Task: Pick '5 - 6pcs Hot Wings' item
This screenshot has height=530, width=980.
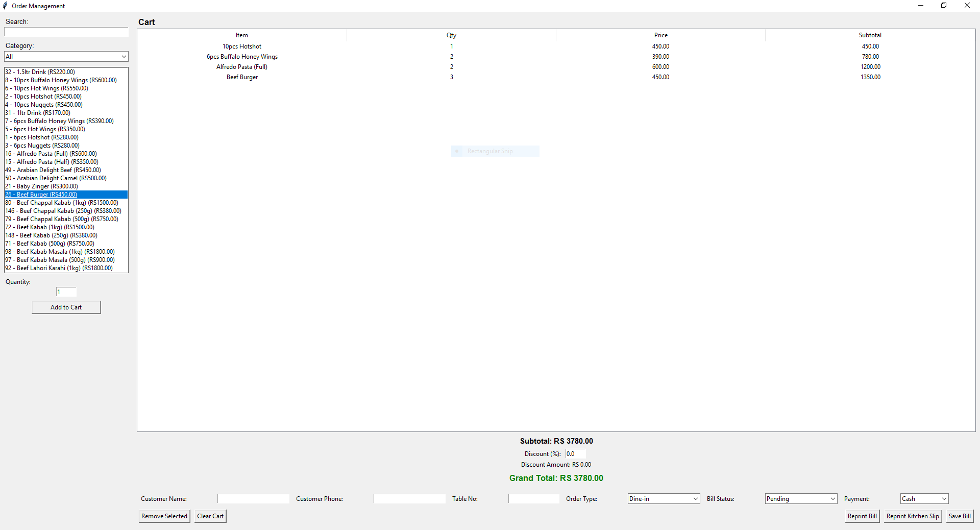Action: coord(66,129)
